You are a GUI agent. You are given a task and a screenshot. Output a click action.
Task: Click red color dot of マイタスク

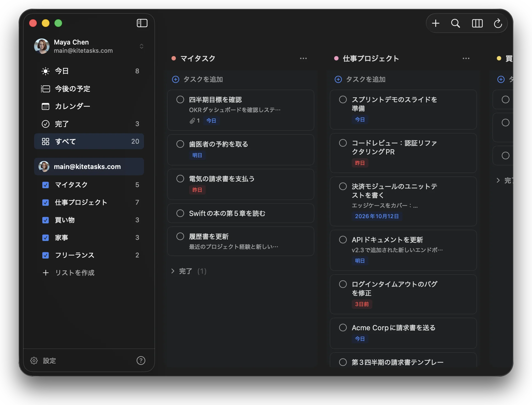click(173, 58)
